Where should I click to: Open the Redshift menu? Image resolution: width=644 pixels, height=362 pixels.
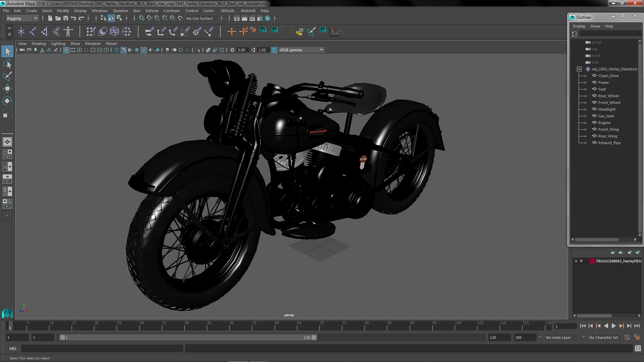(x=248, y=11)
